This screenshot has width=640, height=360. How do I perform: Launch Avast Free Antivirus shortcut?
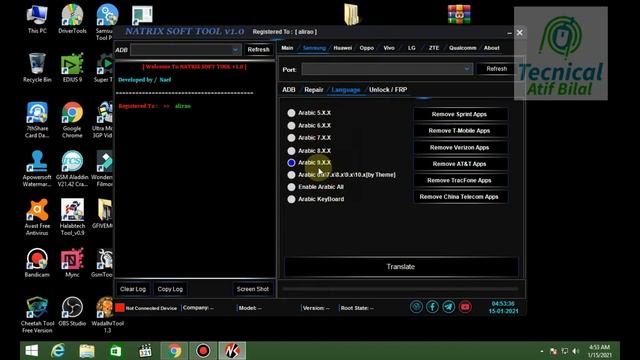pyautogui.click(x=37, y=217)
